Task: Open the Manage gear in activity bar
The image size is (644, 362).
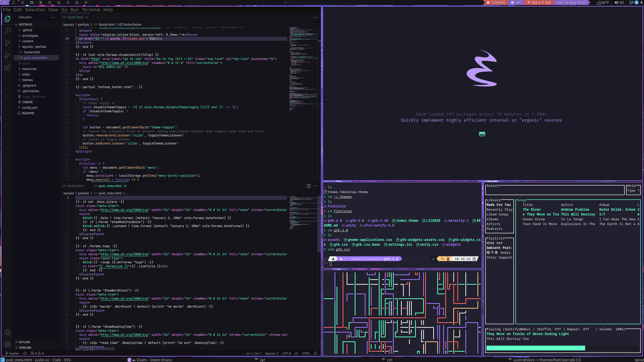Action: [x=8, y=344]
